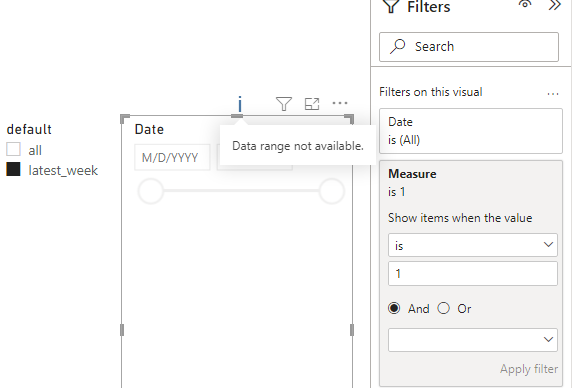Click the 'is 1' summary under Measure
The image size is (572, 388).
(x=397, y=192)
